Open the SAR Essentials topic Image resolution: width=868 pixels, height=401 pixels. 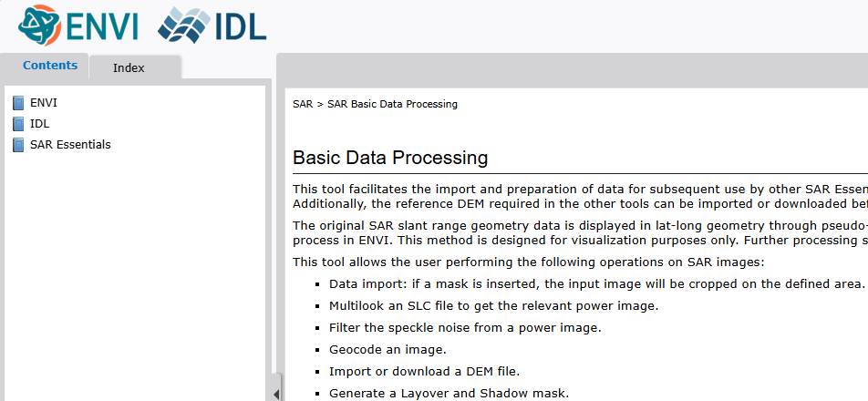point(70,145)
